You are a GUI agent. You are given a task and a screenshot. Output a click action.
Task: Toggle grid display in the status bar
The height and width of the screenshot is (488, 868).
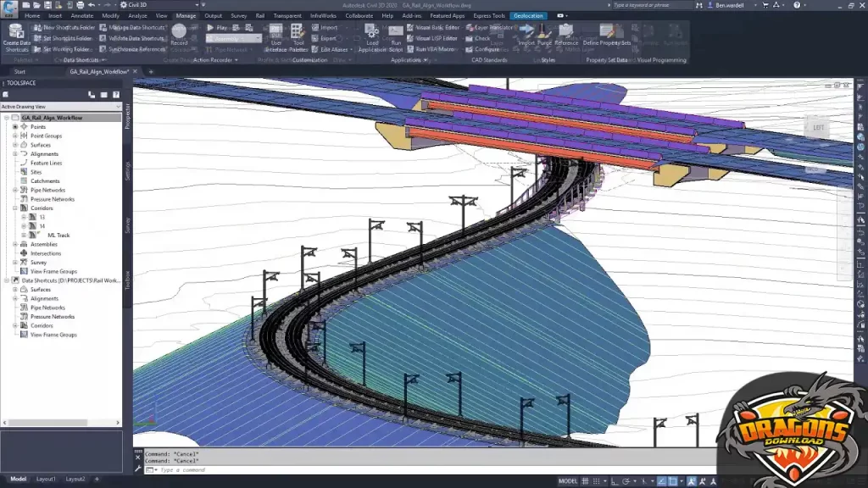(x=584, y=480)
